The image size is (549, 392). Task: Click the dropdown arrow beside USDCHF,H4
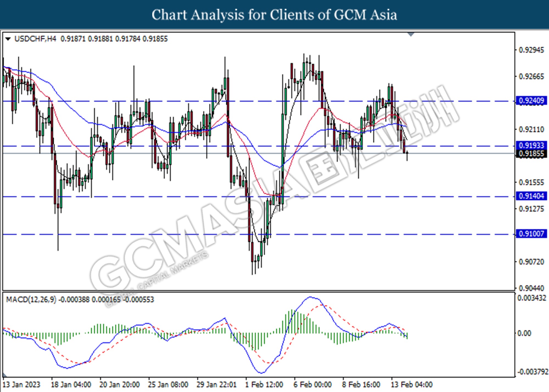tap(8, 39)
